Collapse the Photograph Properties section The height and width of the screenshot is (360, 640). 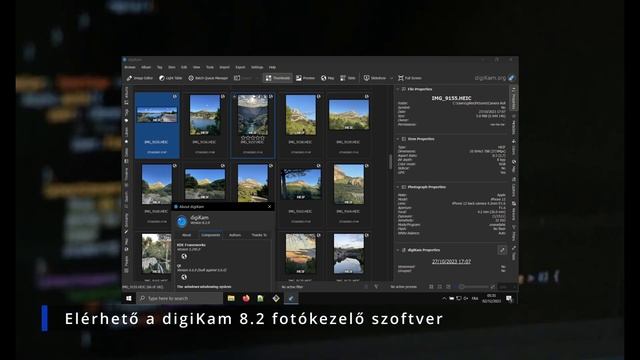[398, 187]
